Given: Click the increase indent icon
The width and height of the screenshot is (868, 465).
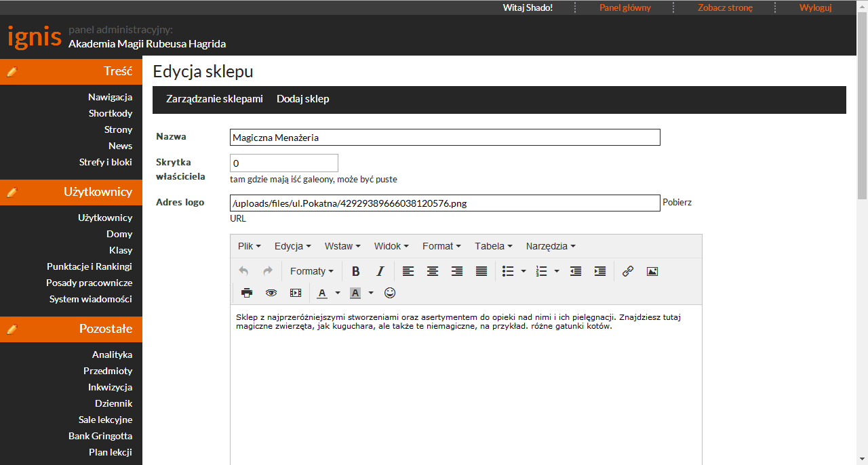Looking at the screenshot, I should [600, 271].
